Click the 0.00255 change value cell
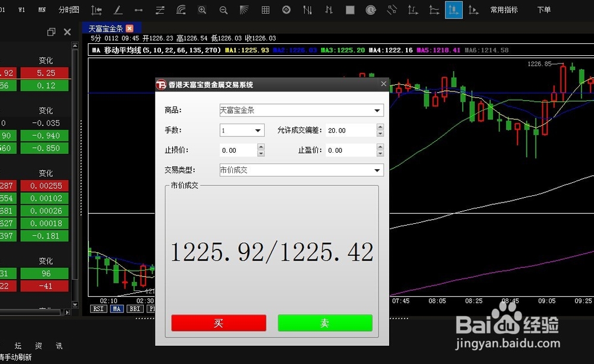The height and width of the screenshot is (364, 594). [45, 186]
